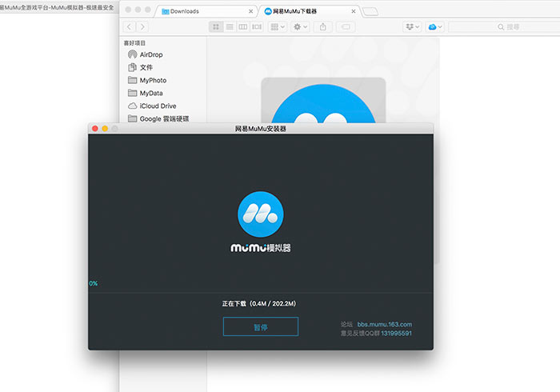This screenshot has height=392, width=560.
Task: Click the 网易MuMu安装器 title bar text
Action: (260, 129)
